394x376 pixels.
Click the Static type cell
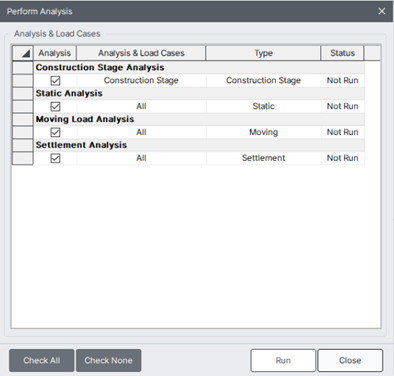(263, 106)
